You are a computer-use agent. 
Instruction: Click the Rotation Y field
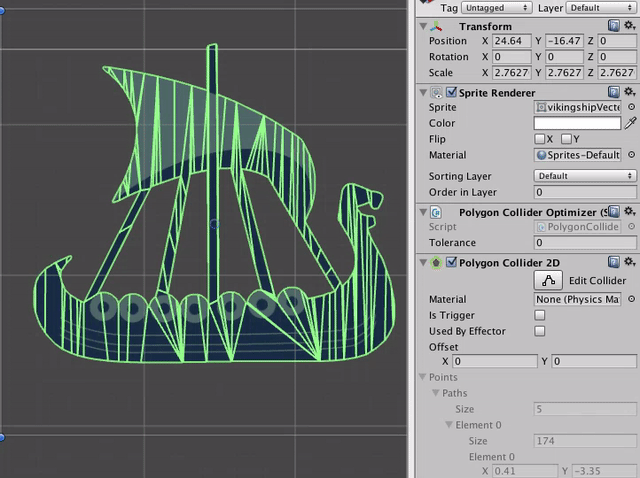[564, 57]
